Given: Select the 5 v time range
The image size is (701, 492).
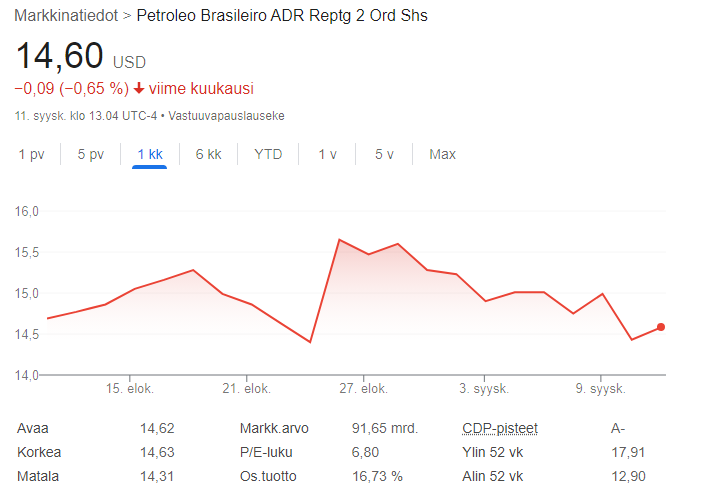Looking at the screenshot, I should [x=384, y=155].
